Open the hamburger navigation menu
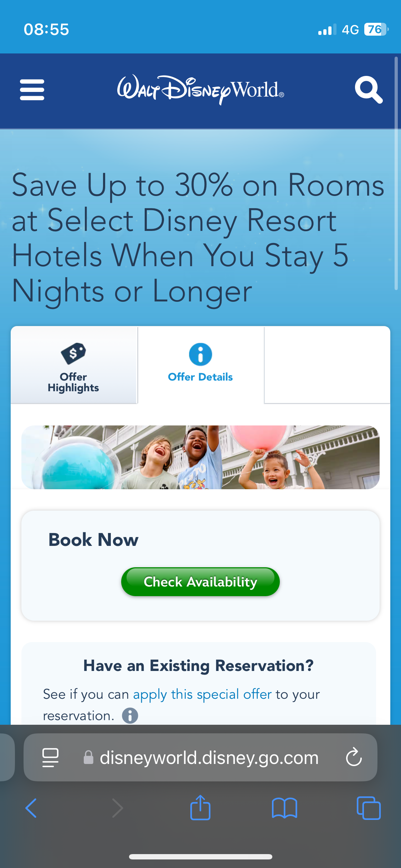 tap(32, 90)
